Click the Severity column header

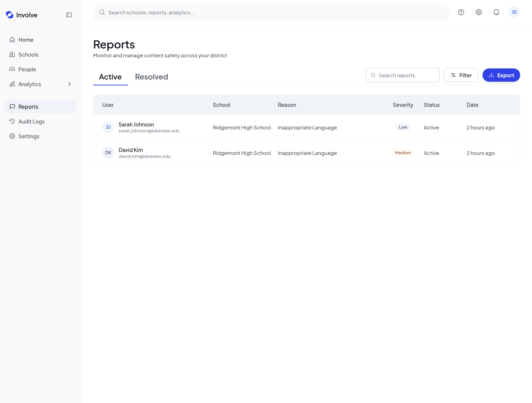click(403, 105)
